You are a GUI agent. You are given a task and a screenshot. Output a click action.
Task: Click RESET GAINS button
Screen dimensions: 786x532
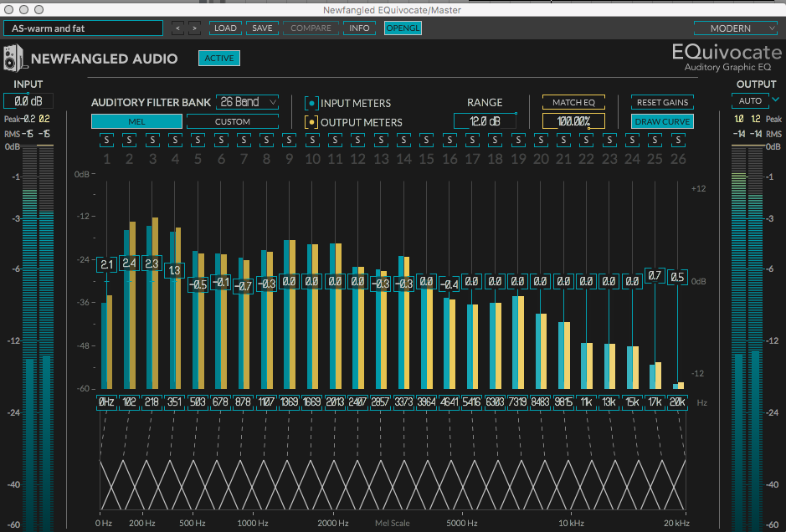coord(662,102)
